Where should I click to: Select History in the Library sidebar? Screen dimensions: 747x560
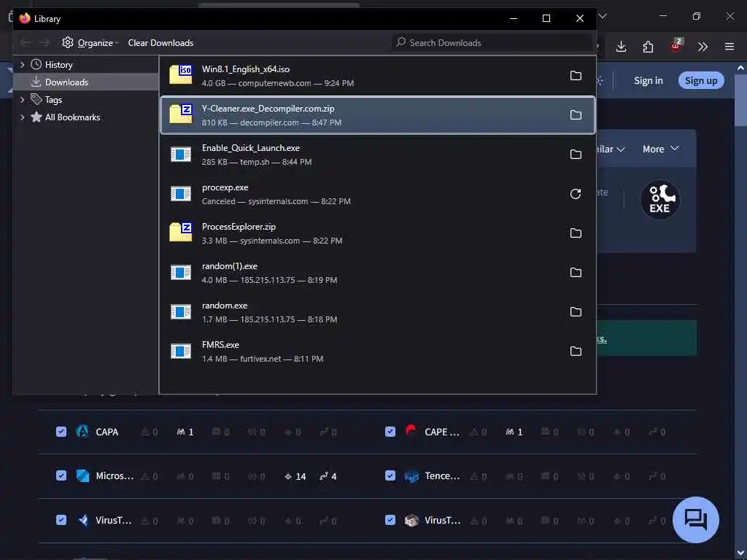[x=86, y=65]
